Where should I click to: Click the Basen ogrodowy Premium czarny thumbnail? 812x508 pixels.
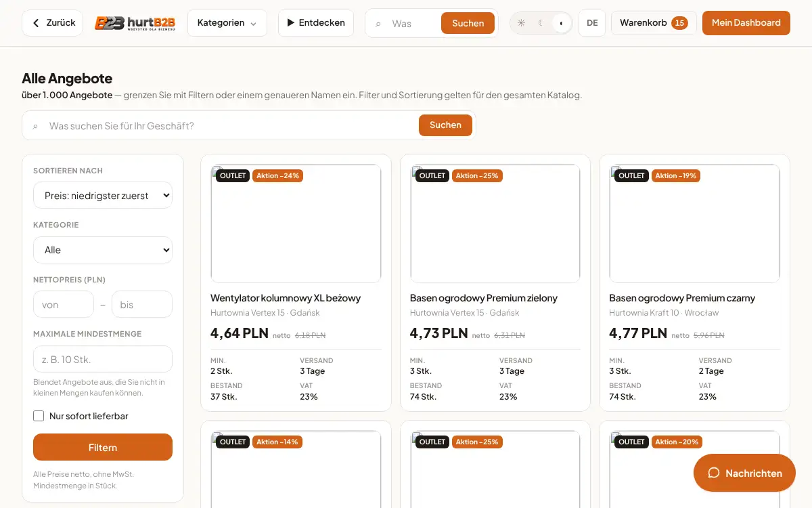[x=694, y=224]
